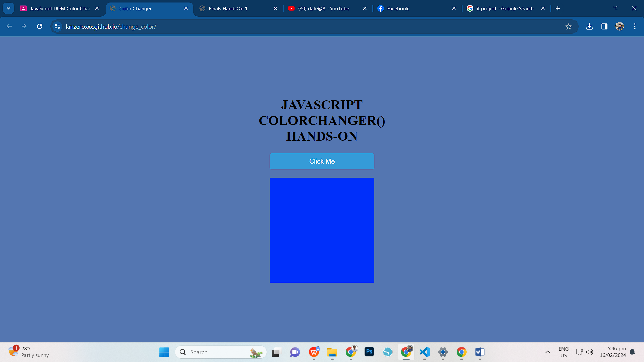Viewport: 644px width, 362px height.
Task: Click the blue color box
Action: (x=322, y=230)
